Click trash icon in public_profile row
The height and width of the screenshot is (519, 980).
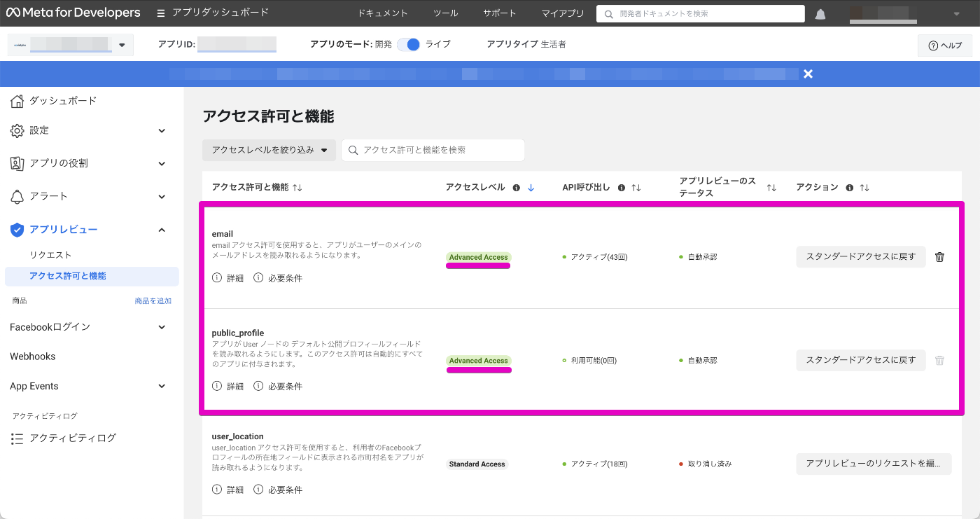[x=939, y=361]
